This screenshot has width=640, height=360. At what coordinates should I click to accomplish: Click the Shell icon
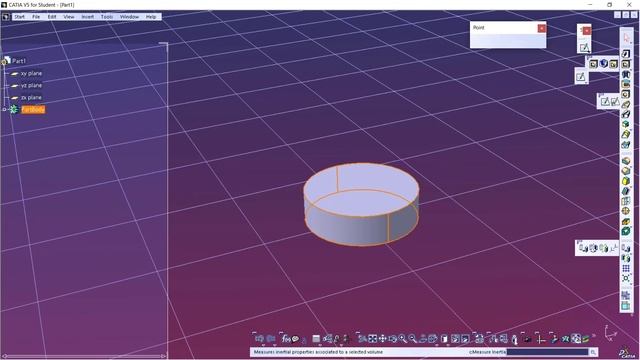pyautogui.click(x=626, y=191)
